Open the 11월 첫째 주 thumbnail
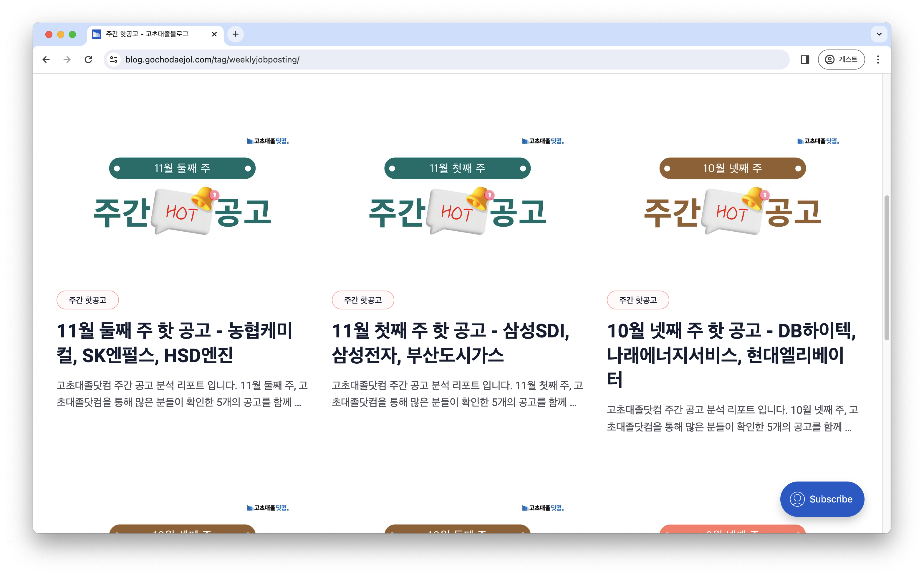The height and width of the screenshot is (577, 924). 457,187
